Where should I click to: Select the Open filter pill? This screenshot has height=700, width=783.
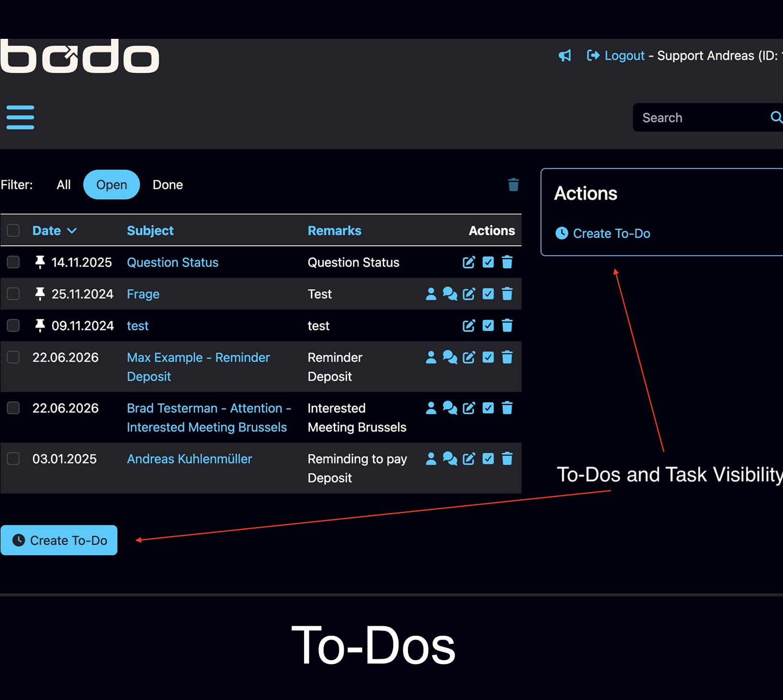click(112, 185)
